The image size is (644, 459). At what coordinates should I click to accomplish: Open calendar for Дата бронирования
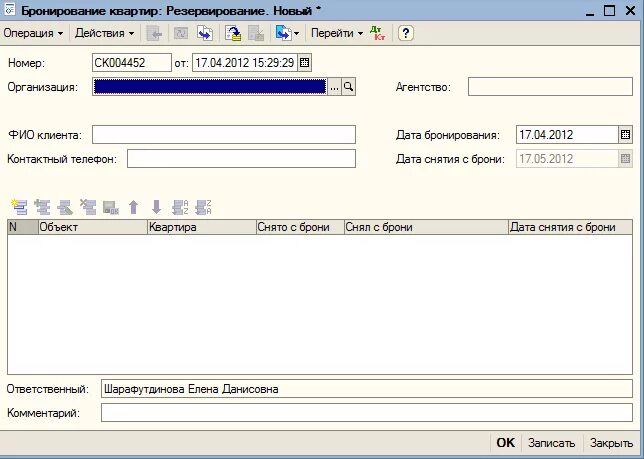pyautogui.click(x=625, y=135)
